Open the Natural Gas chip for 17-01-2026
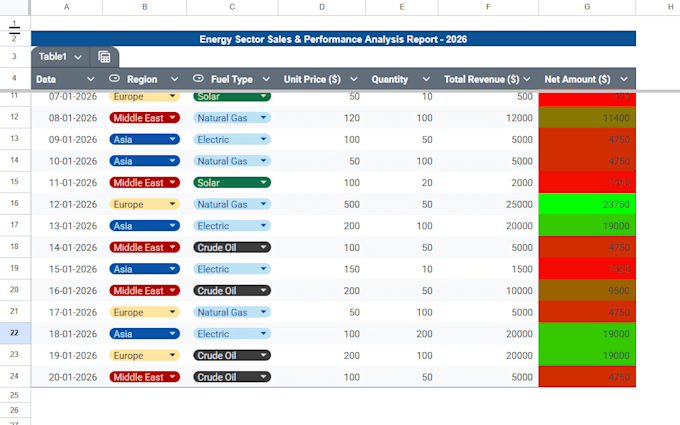The width and height of the screenshot is (680, 425). [x=232, y=312]
